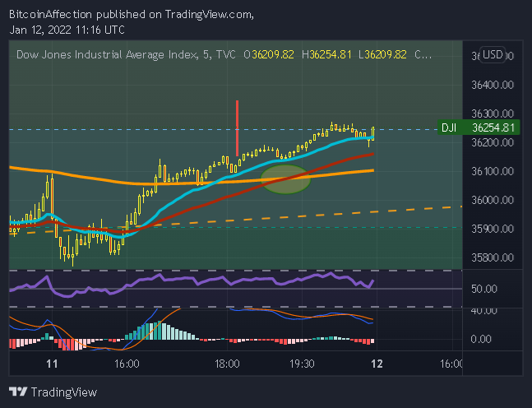Click the first 16:00 time axis label

[x=127, y=364]
